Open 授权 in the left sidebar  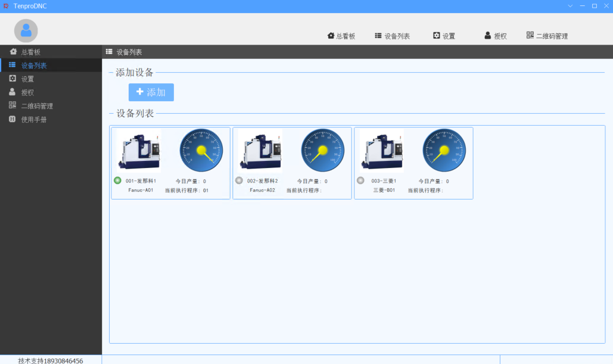click(x=27, y=92)
